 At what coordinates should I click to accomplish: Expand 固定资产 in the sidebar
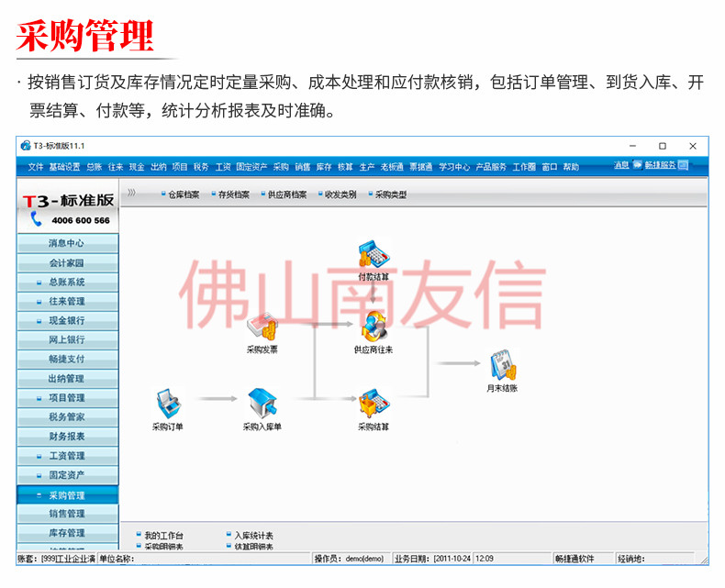(x=39, y=475)
